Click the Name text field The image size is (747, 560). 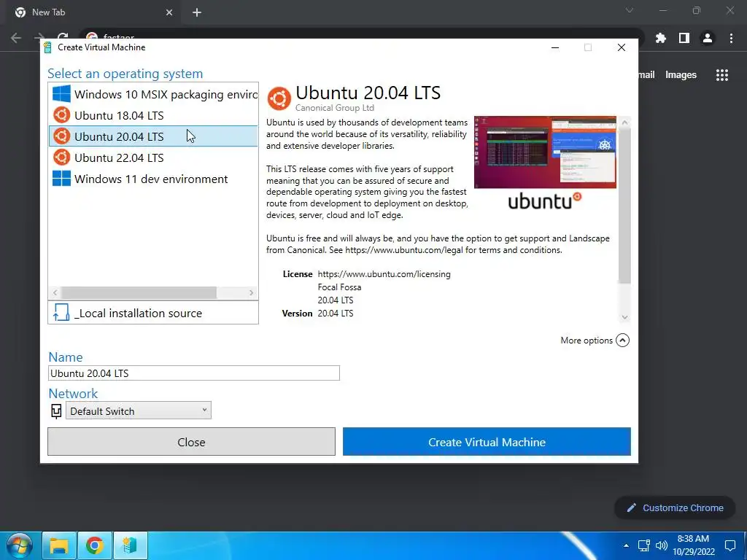pos(194,373)
